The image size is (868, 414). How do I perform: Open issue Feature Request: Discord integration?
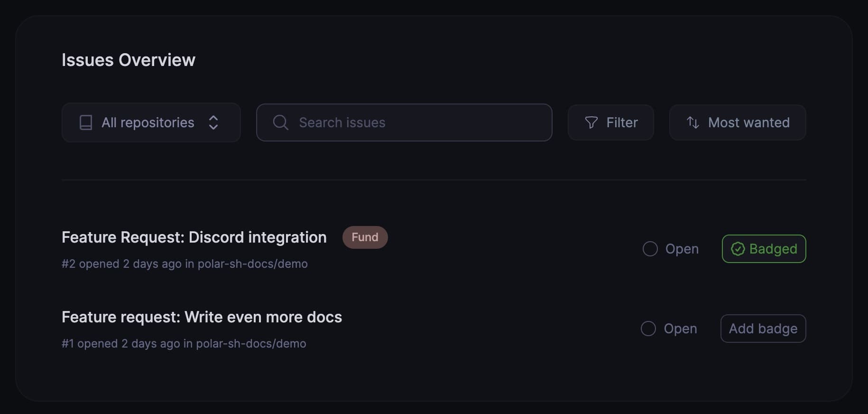click(x=194, y=237)
